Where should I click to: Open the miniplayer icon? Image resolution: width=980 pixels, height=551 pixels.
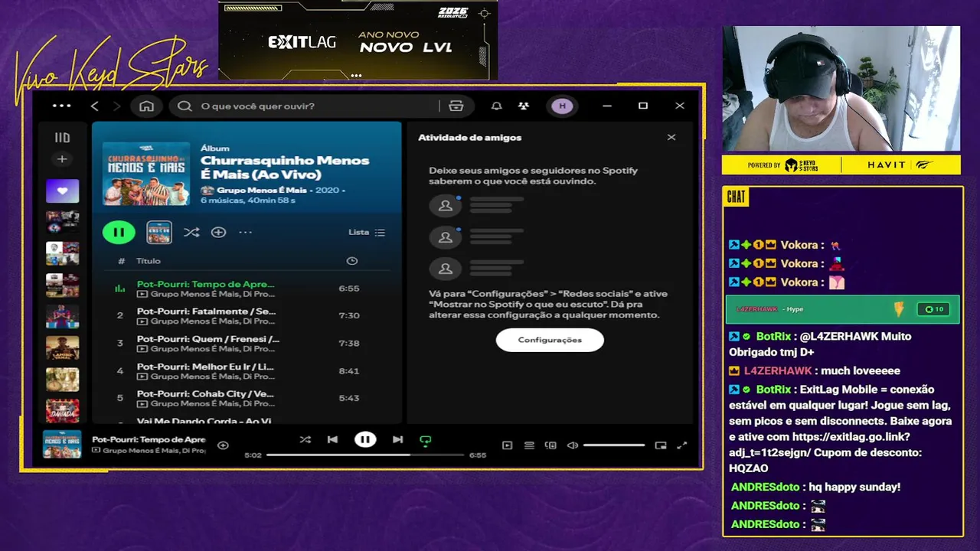coord(661,445)
